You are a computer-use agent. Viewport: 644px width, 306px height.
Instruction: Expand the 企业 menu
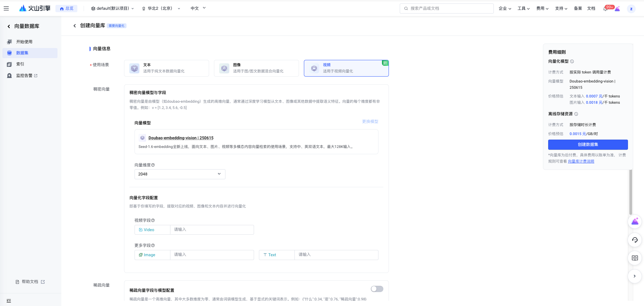505,8
